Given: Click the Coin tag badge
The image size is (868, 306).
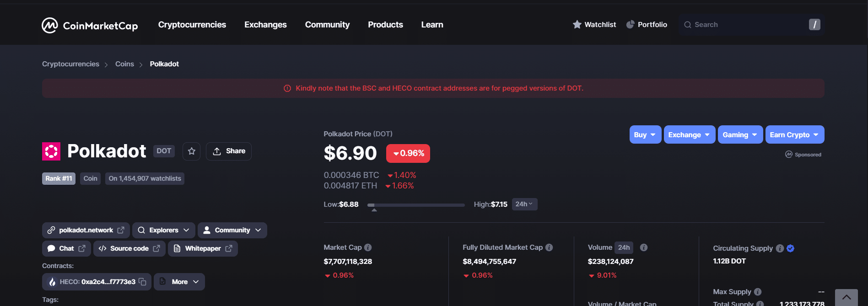Looking at the screenshot, I should click(x=90, y=178).
